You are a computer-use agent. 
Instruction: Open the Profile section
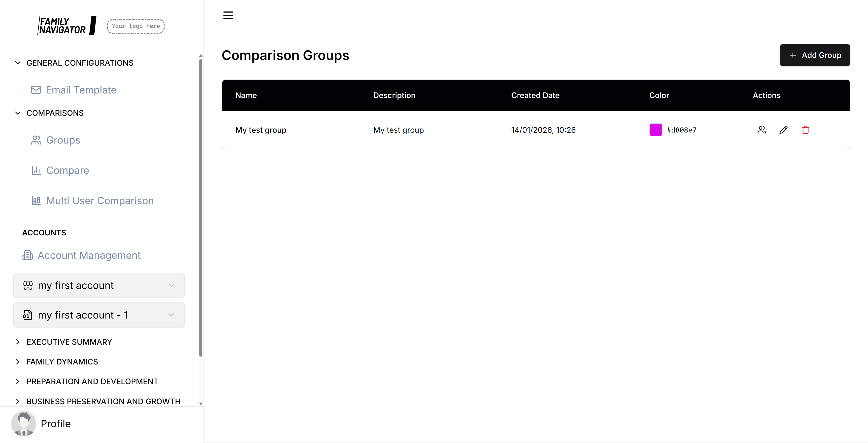click(55, 423)
